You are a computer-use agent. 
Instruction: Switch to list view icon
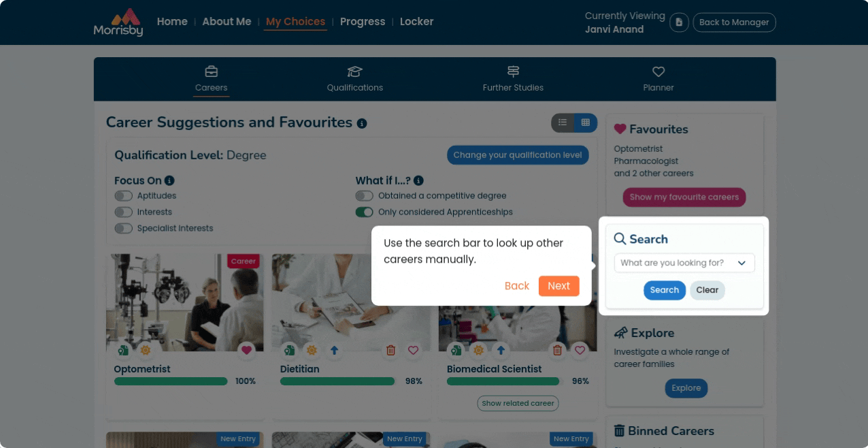pos(563,123)
